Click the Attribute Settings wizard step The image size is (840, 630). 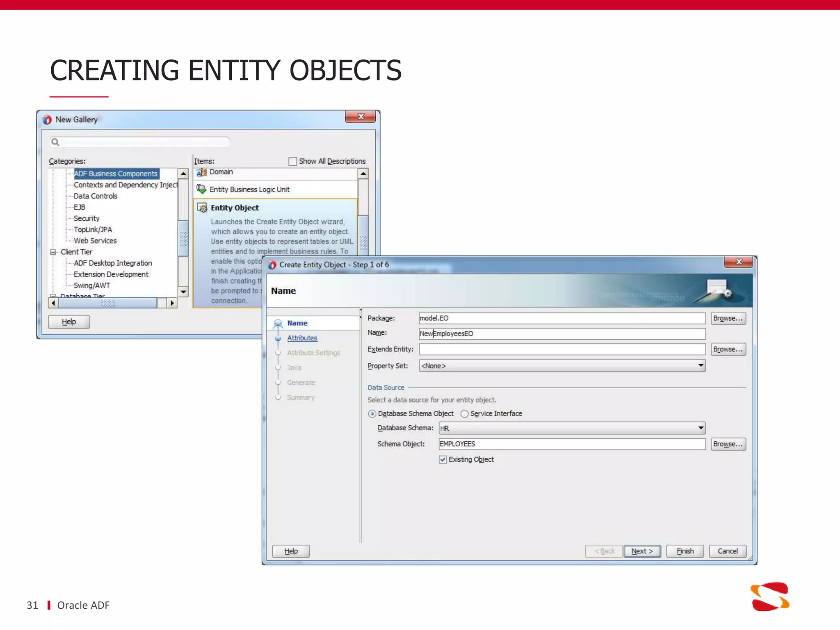(x=313, y=353)
